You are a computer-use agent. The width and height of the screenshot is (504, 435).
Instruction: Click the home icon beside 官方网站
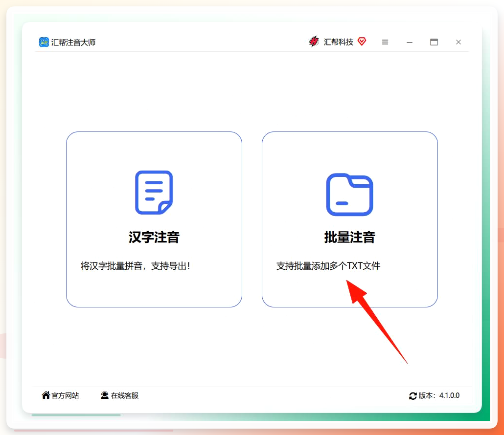point(46,395)
